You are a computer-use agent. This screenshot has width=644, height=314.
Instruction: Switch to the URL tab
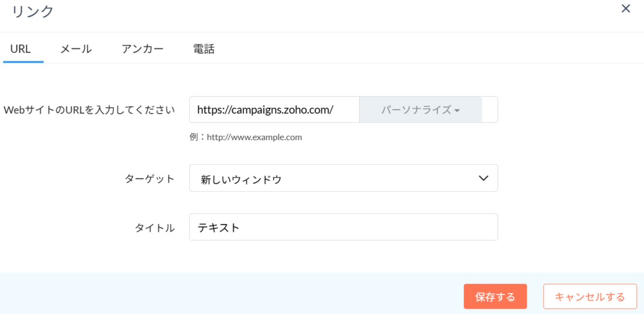coord(21,49)
